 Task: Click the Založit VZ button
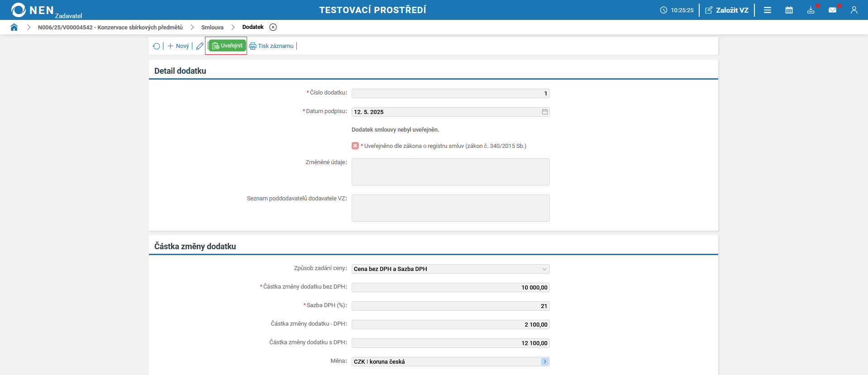727,10
